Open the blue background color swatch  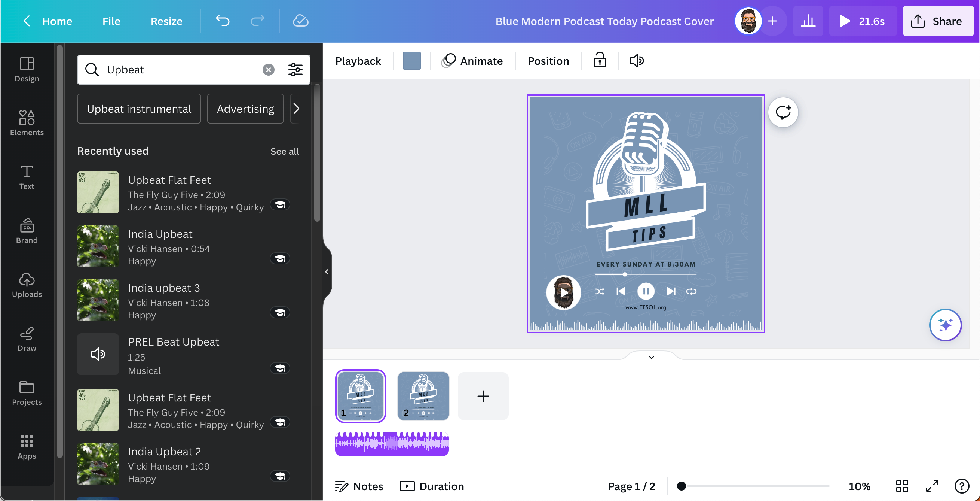411,61
